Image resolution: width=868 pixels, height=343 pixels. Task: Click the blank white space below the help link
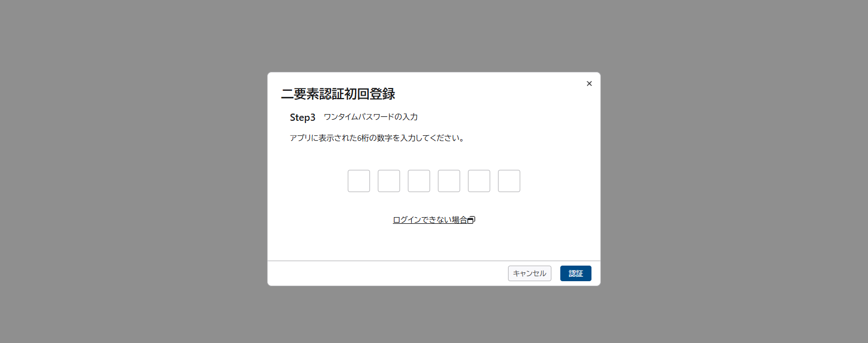[x=434, y=242]
